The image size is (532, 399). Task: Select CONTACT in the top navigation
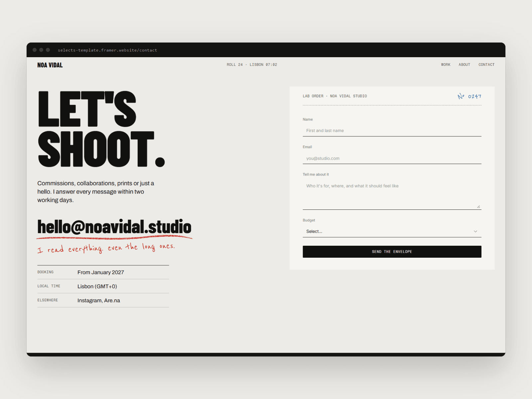tap(486, 65)
